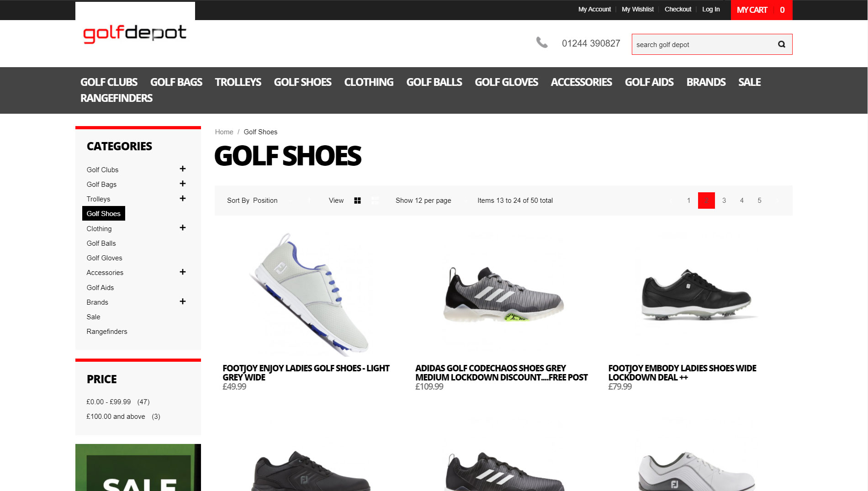Screen dimensions: 868x491
Task: Open FootJoy Enjoy Ladies Light Grey title
Action: (x=306, y=373)
